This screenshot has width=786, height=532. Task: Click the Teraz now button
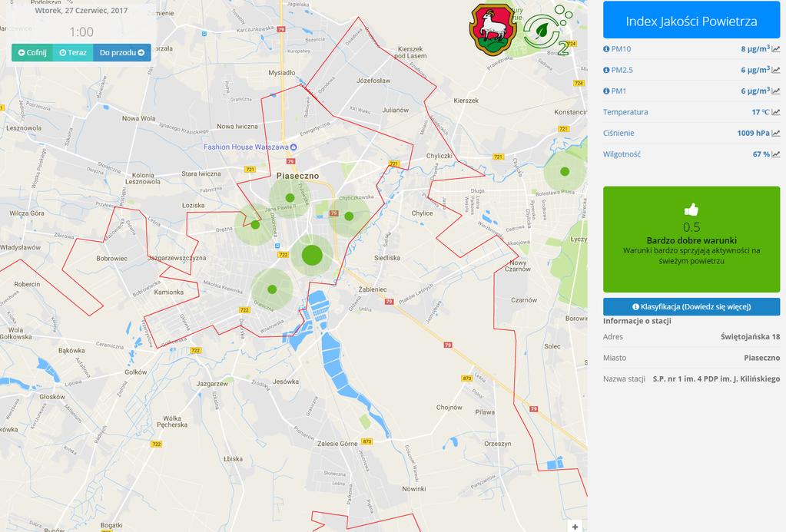(73, 53)
